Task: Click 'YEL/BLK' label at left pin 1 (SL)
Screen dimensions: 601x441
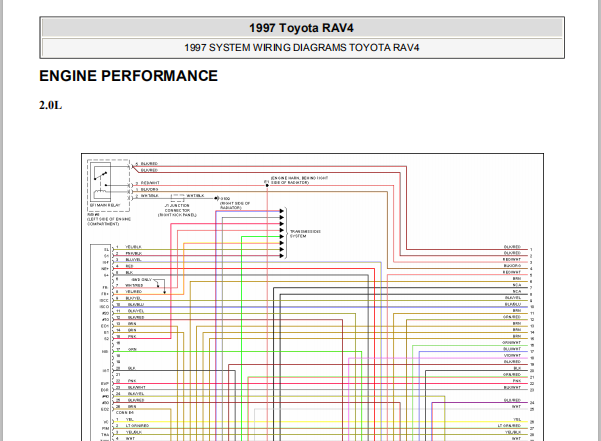Action: pos(134,247)
